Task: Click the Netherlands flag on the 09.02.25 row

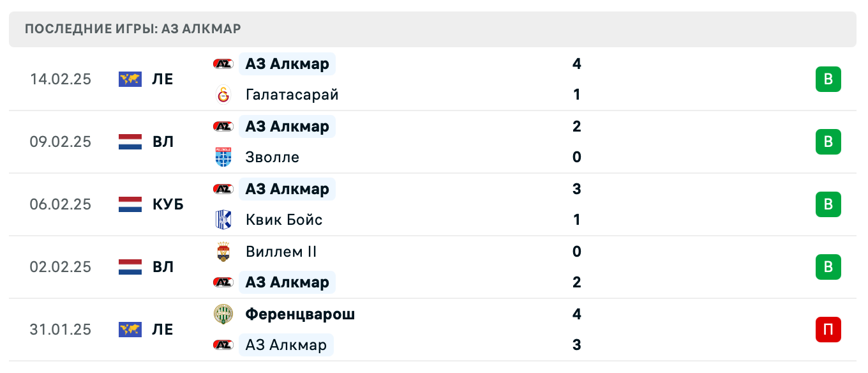Action: pyautogui.click(x=130, y=142)
